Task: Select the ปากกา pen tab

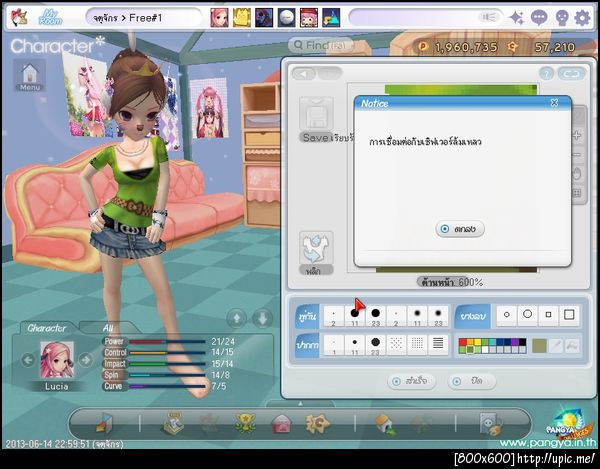Action: (x=308, y=345)
